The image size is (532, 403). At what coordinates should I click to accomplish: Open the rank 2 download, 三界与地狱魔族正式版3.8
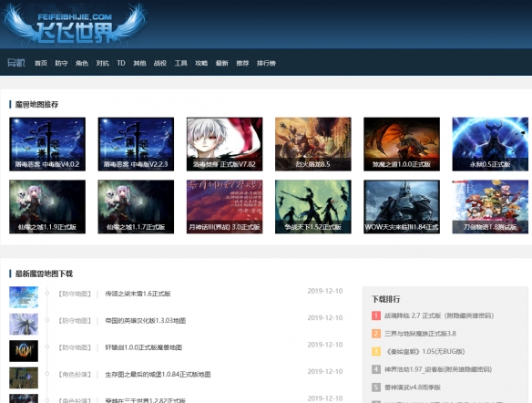pos(420,334)
